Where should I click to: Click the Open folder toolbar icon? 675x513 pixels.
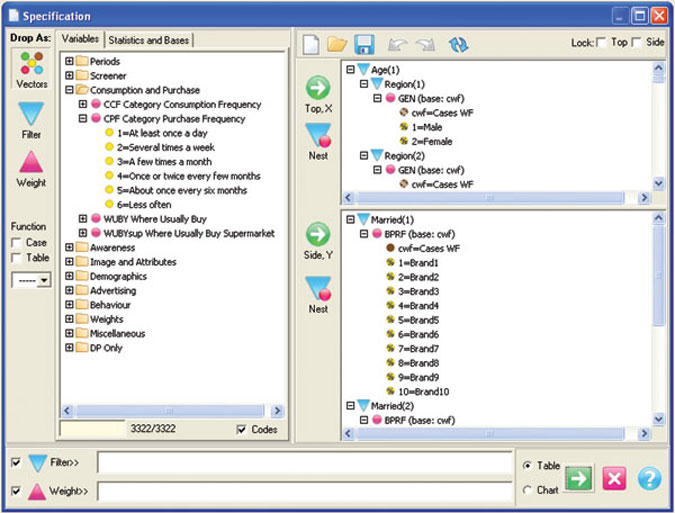tap(337, 44)
